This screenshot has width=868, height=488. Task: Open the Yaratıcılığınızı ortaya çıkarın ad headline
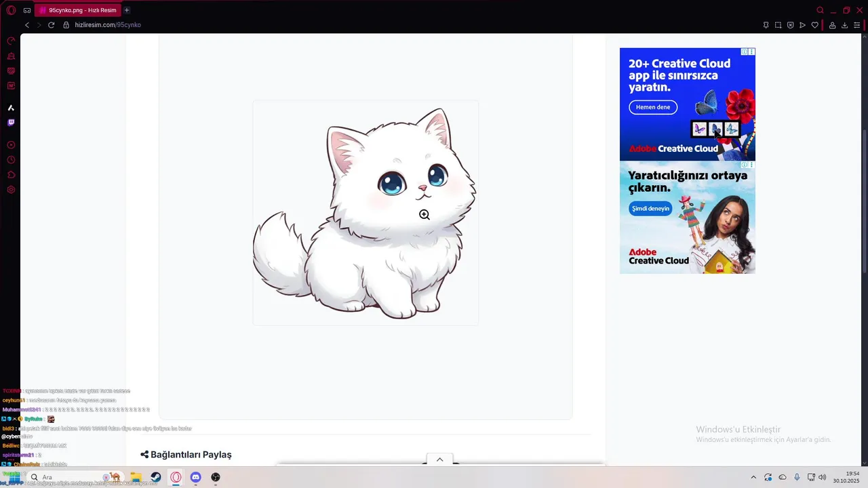pos(688,181)
